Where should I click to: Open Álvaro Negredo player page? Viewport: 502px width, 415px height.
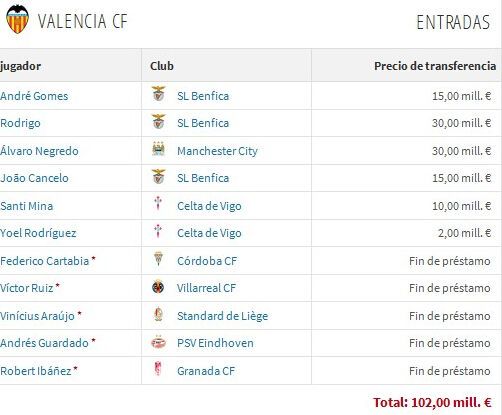click(x=39, y=151)
